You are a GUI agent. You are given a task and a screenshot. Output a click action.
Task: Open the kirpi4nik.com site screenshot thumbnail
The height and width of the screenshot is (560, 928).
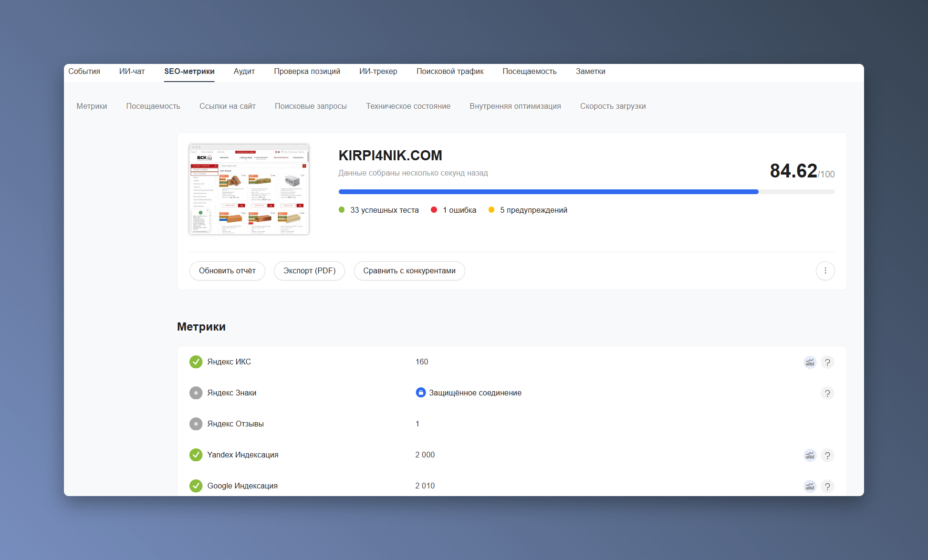(249, 189)
